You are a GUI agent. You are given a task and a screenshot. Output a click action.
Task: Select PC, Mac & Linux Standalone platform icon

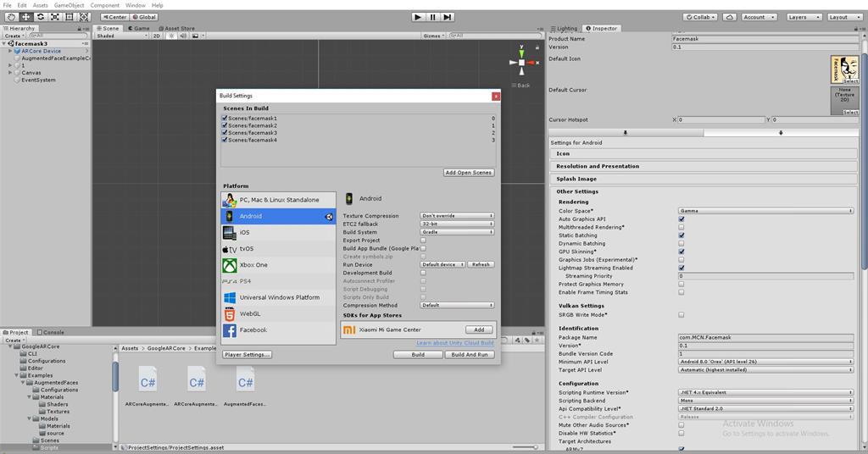(x=229, y=200)
